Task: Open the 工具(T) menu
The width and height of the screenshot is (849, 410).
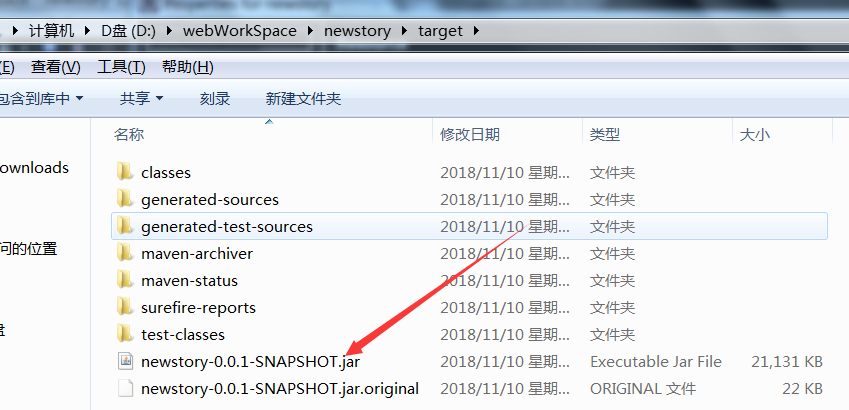Action: [121, 68]
